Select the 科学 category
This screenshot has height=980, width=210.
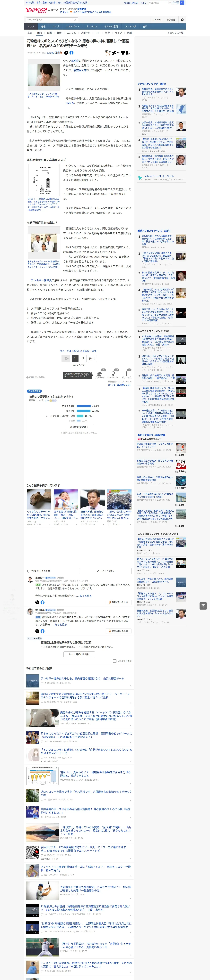pyautogui.click(x=107, y=33)
